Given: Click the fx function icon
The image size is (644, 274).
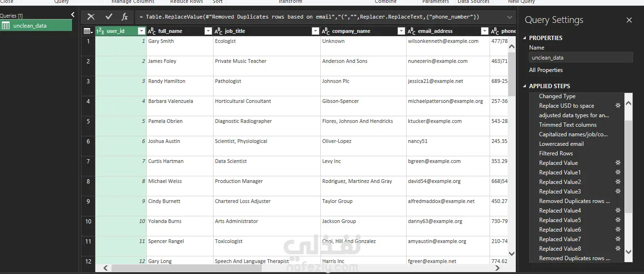Looking at the screenshot, I should point(125,17).
